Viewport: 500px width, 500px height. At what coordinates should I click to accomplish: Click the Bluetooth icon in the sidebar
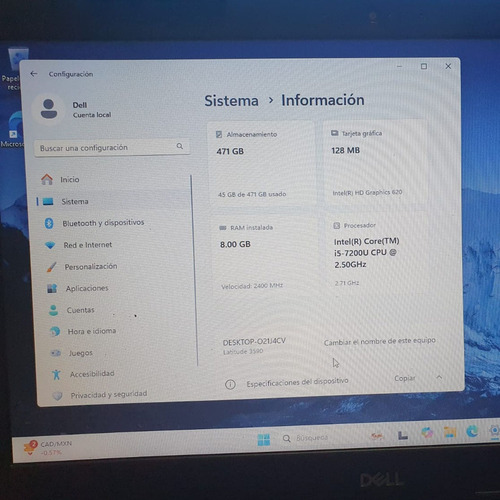click(x=49, y=223)
